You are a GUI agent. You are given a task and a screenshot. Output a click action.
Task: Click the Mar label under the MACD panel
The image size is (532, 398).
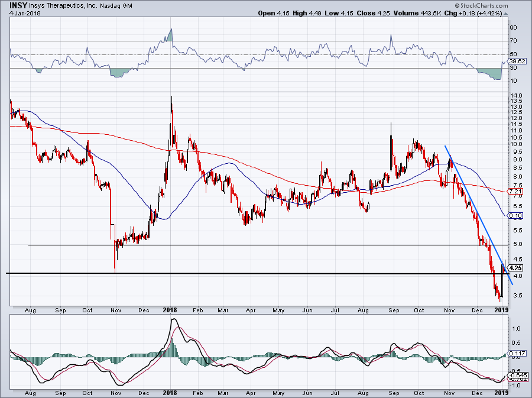click(x=223, y=393)
